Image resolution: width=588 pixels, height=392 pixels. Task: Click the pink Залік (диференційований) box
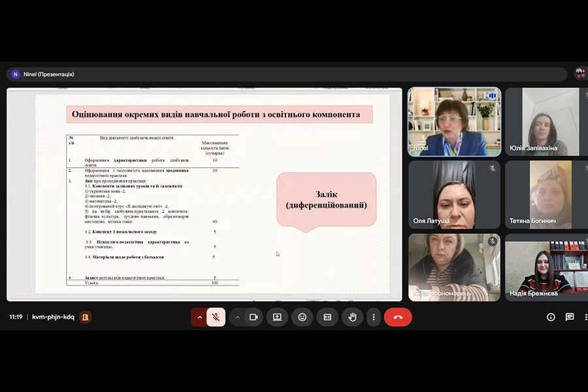tap(326, 200)
